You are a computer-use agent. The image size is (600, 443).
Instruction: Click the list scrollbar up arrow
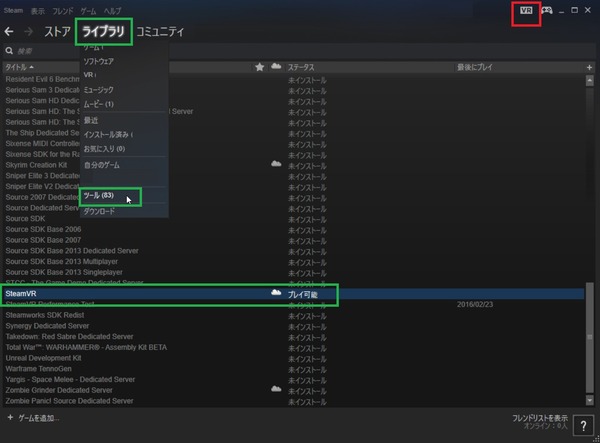tap(590, 81)
